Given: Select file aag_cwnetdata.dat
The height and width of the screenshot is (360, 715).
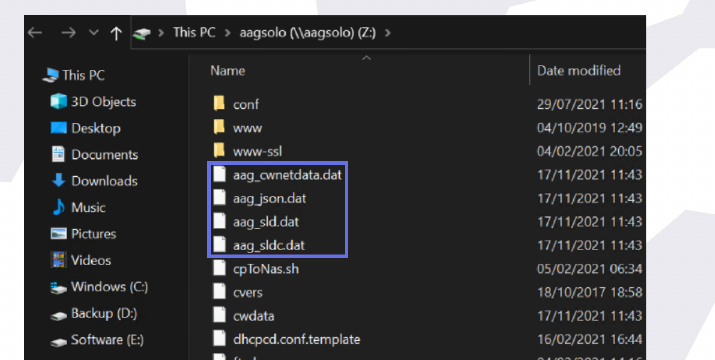Looking at the screenshot, I should (x=287, y=175).
